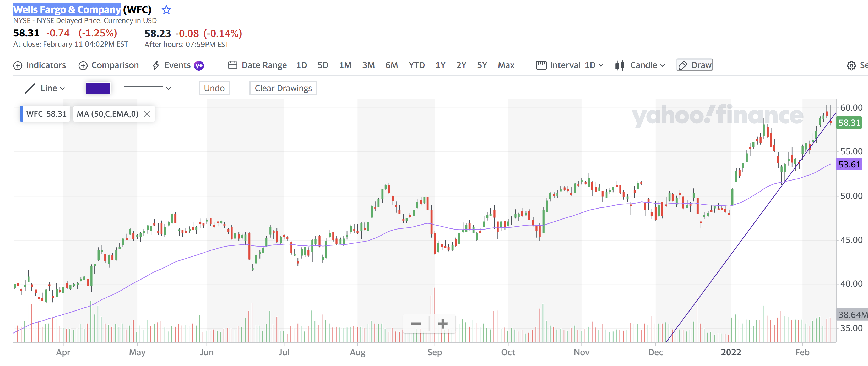This screenshot has height=366, width=868.
Task: Remove the MA (50,C,EMA,0) indicator
Action: click(147, 114)
